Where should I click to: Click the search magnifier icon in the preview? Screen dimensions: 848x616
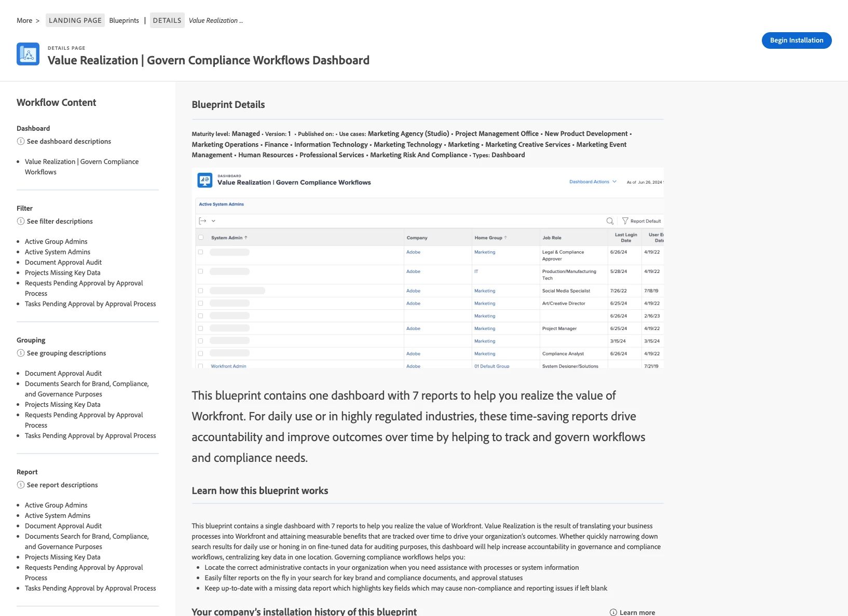(x=610, y=221)
